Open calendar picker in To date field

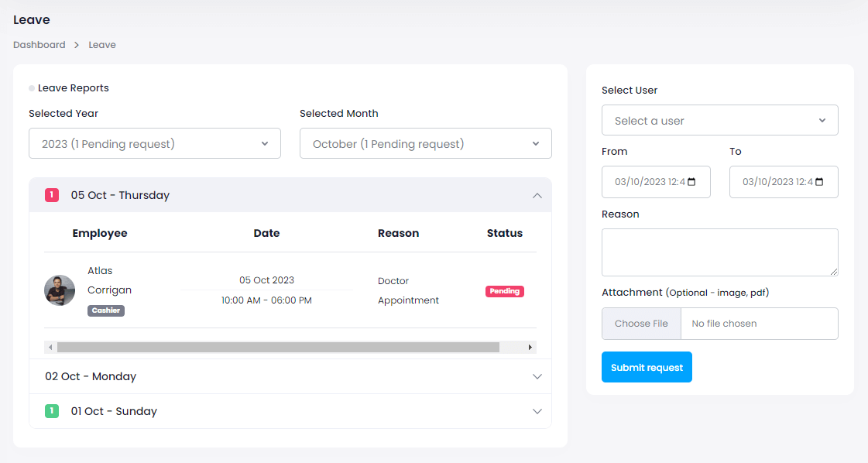tap(819, 182)
